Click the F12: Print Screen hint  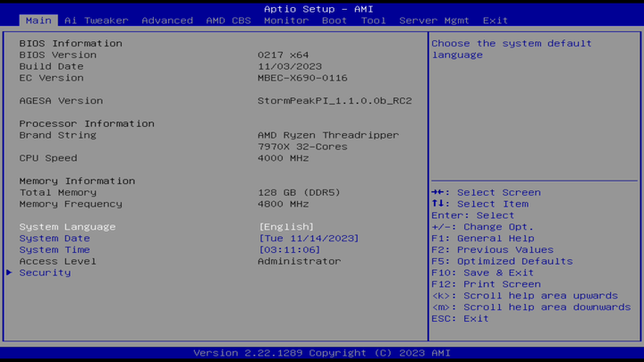click(x=486, y=284)
